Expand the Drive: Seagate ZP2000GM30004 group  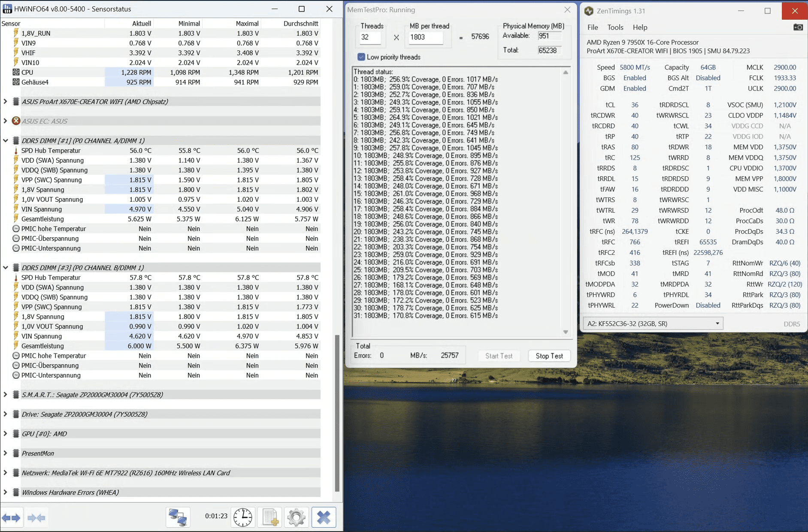click(x=5, y=414)
